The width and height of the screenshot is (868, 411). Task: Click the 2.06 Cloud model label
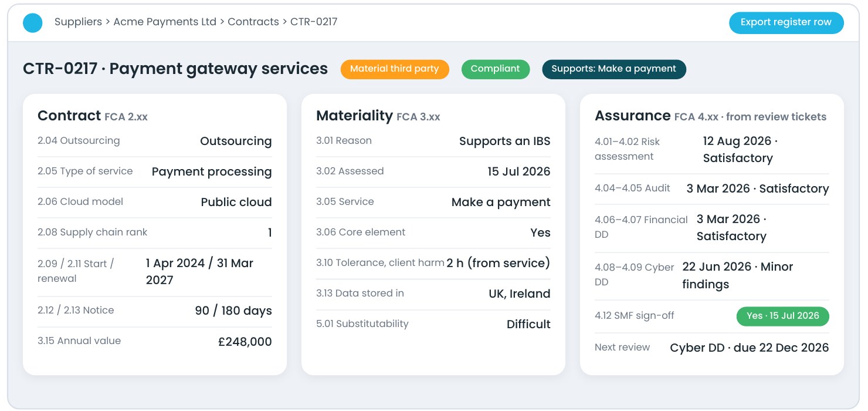80,202
